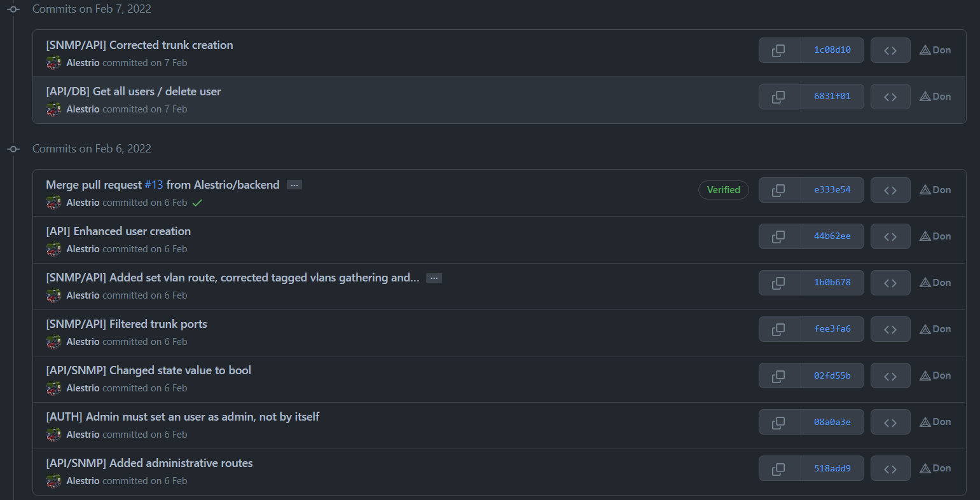Image resolution: width=980 pixels, height=500 pixels.
Task: Open pull request #13 link
Action: 154,185
